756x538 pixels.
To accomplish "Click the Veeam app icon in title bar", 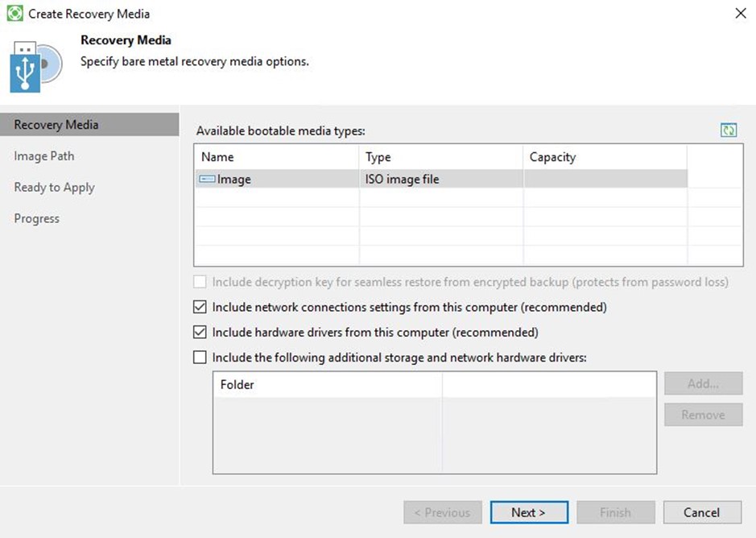I will point(14,14).
